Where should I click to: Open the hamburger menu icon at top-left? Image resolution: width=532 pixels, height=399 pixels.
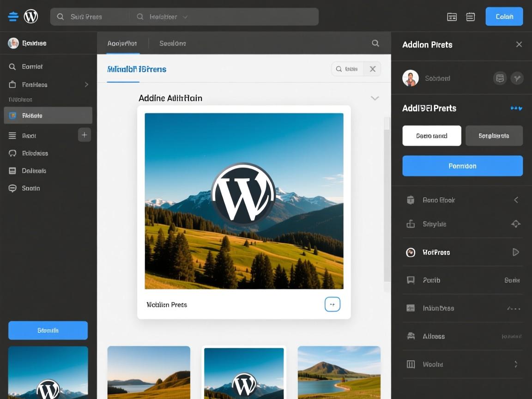(x=13, y=17)
